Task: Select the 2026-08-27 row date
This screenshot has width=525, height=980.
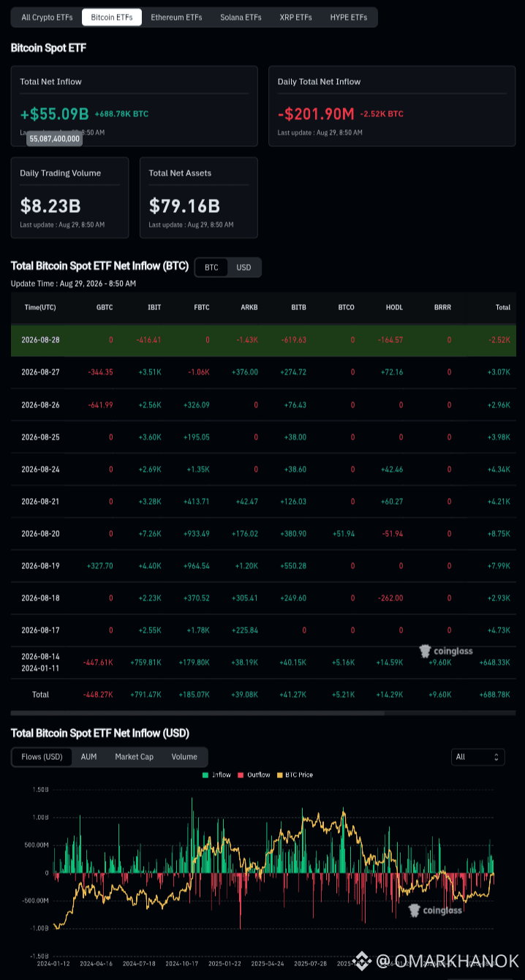Action: [40, 372]
